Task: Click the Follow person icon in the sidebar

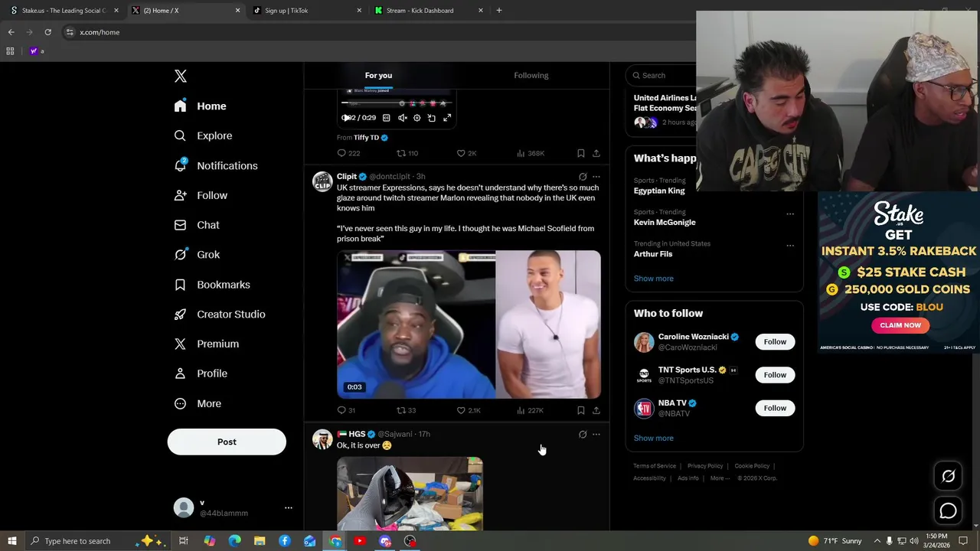Action: [x=180, y=195]
